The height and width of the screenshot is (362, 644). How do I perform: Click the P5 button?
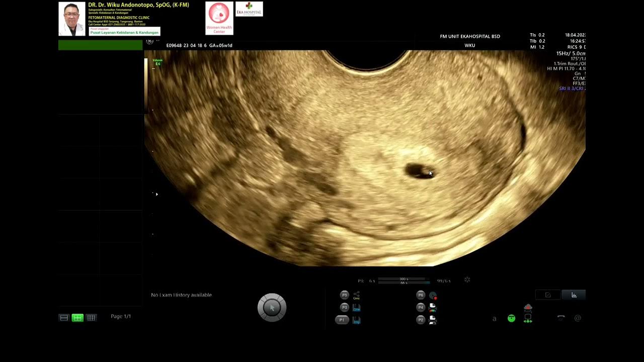click(x=345, y=295)
